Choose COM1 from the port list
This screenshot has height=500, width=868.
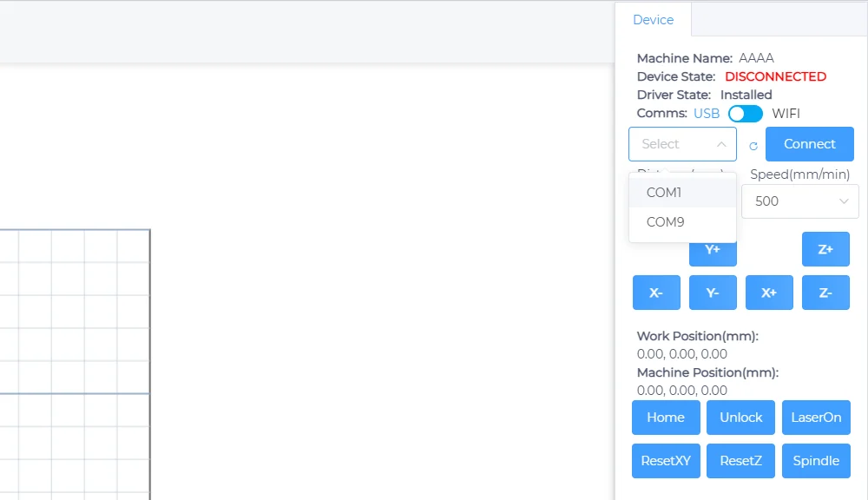682,193
